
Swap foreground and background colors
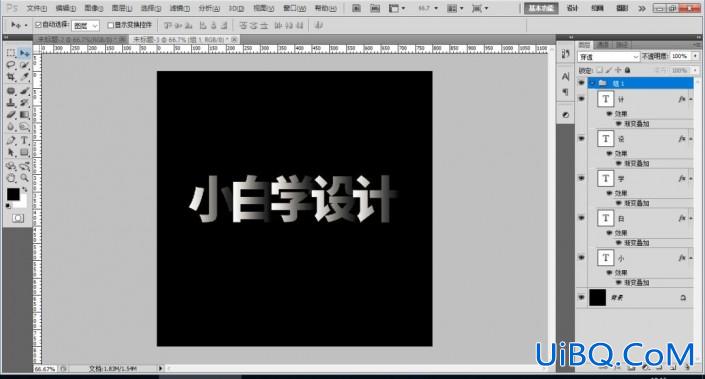(25, 189)
